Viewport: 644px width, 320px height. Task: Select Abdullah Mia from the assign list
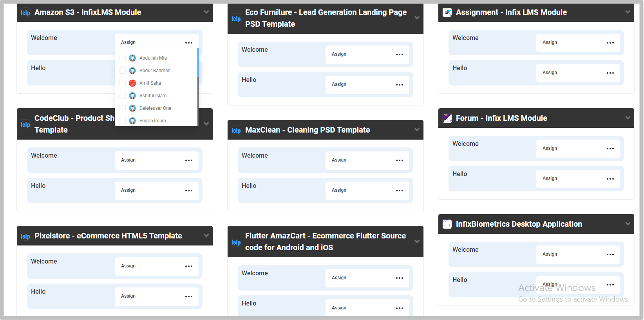click(153, 58)
